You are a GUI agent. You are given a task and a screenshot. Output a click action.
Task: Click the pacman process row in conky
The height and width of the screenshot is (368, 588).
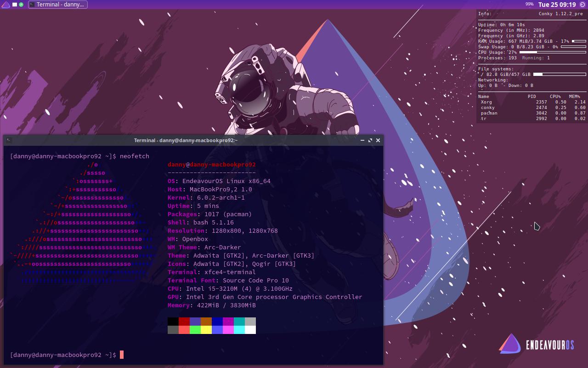(533, 113)
